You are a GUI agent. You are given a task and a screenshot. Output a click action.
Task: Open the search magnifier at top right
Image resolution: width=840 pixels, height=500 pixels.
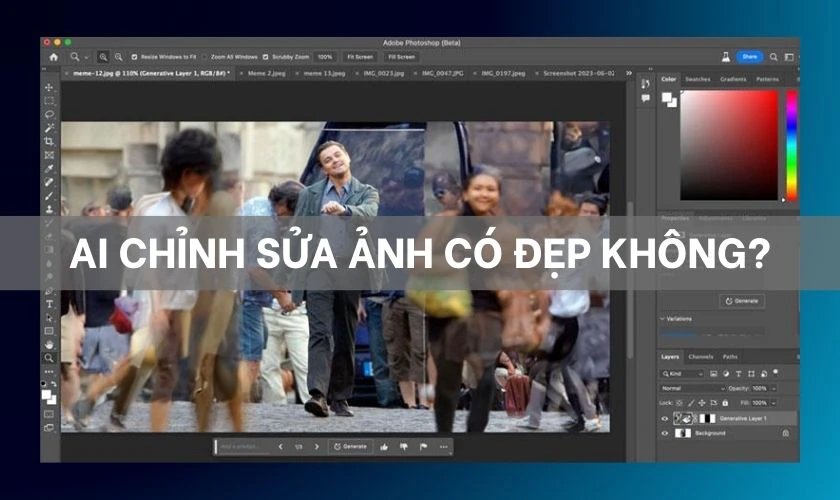point(774,57)
